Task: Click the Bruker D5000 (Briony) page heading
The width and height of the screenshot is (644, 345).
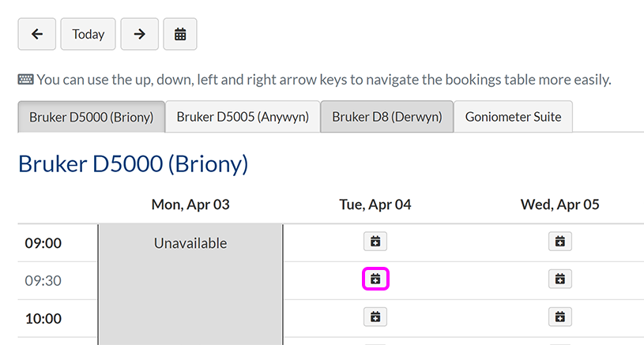Action: click(x=133, y=164)
